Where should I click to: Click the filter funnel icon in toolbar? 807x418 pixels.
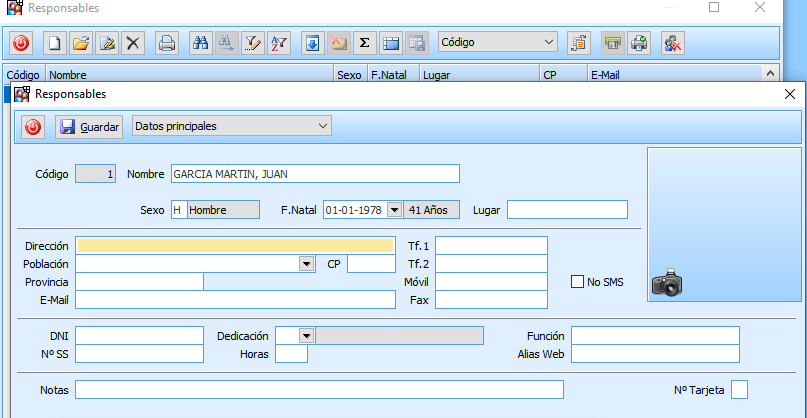point(253,43)
